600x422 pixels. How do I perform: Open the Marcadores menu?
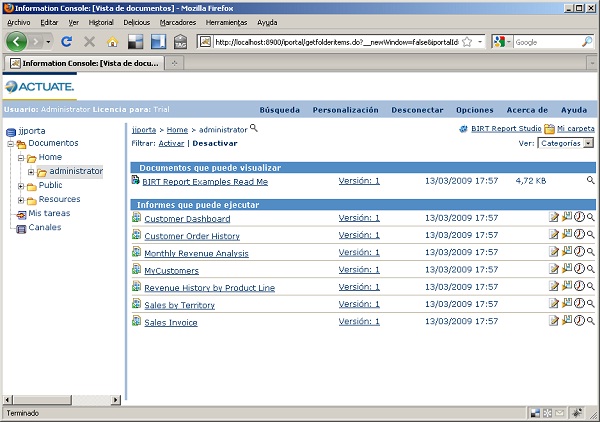pos(178,23)
